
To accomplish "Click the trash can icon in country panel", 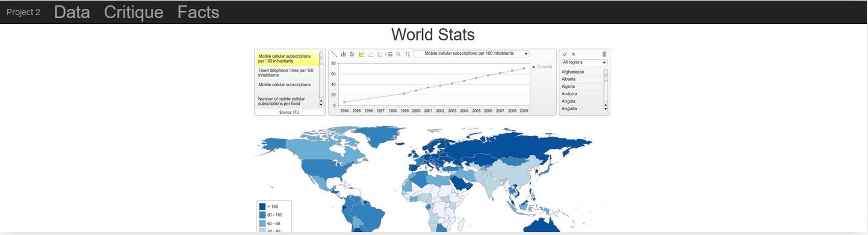I will (604, 54).
